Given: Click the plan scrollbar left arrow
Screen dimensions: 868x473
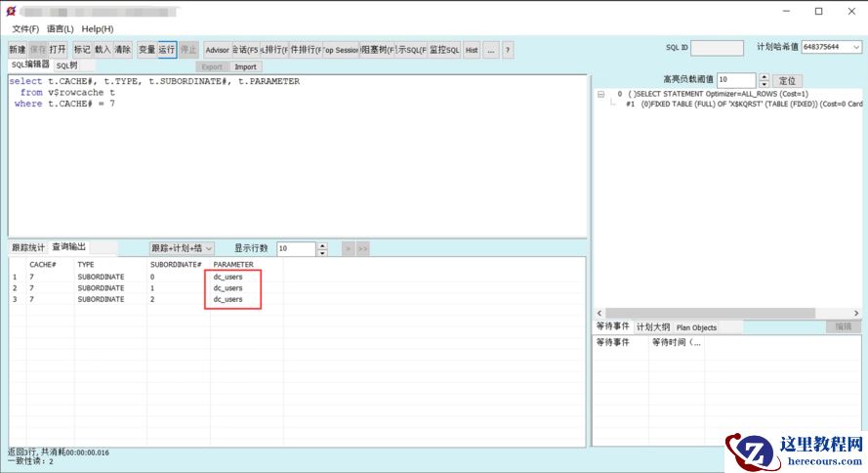Looking at the screenshot, I should pyautogui.click(x=599, y=313).
